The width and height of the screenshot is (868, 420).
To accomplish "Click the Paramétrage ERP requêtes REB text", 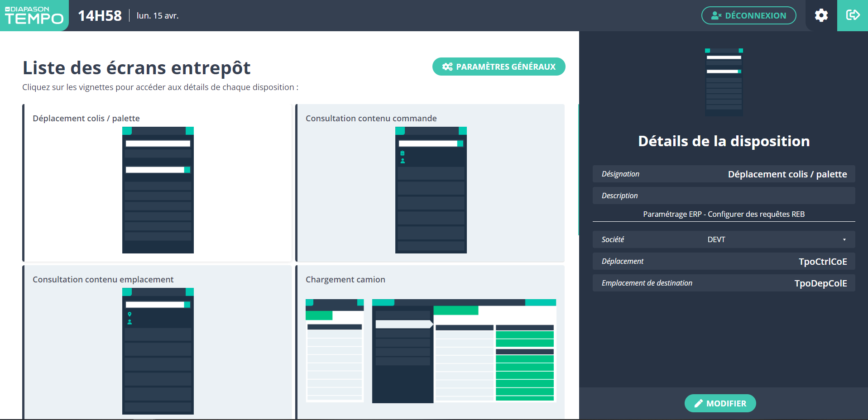I will coord(724,214).
